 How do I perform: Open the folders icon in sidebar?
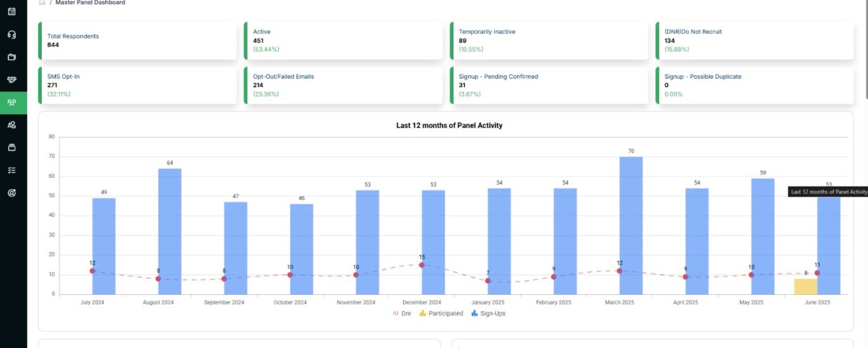(x=11, y=57)
